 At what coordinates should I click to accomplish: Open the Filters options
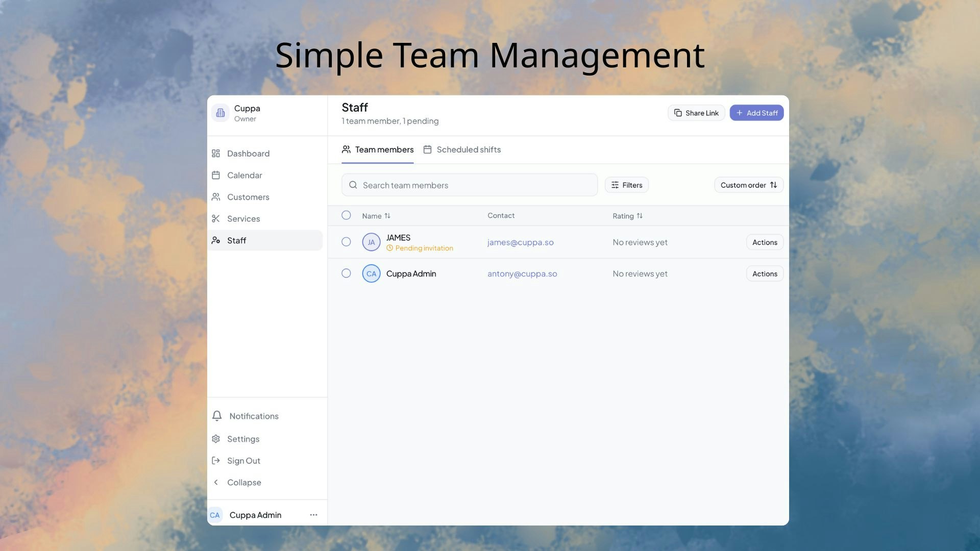(x=626, y=185)
